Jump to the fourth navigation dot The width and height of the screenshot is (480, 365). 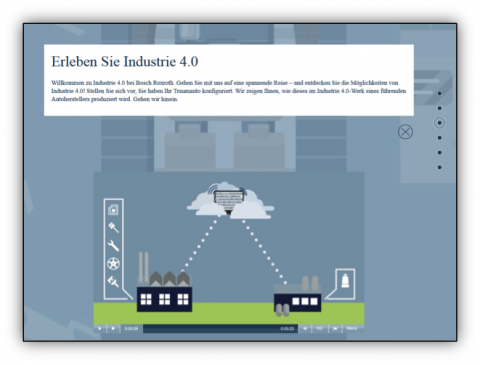click(x=439, y=138)
